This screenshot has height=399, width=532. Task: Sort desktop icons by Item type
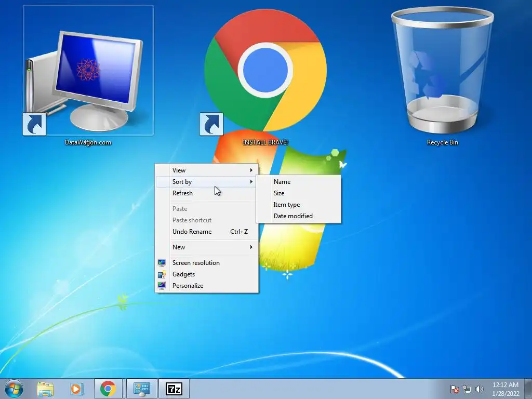click(299, 205)
